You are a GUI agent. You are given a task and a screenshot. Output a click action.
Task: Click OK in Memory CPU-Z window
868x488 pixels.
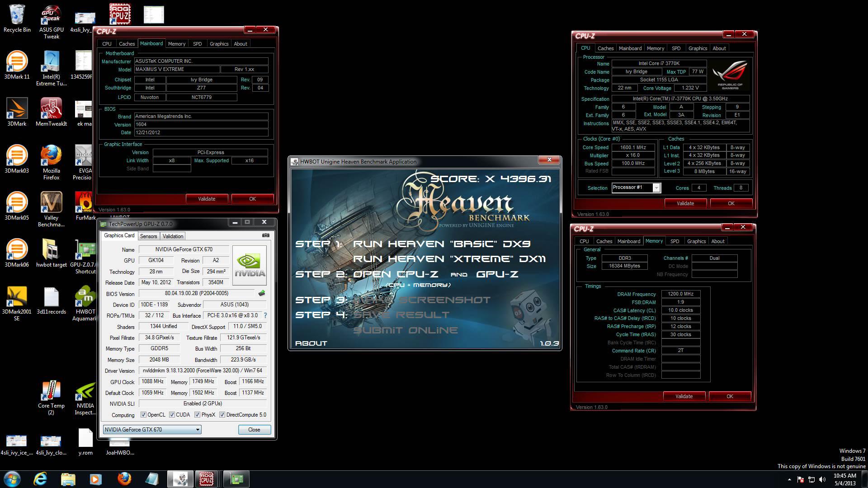(x=730, y=396)
